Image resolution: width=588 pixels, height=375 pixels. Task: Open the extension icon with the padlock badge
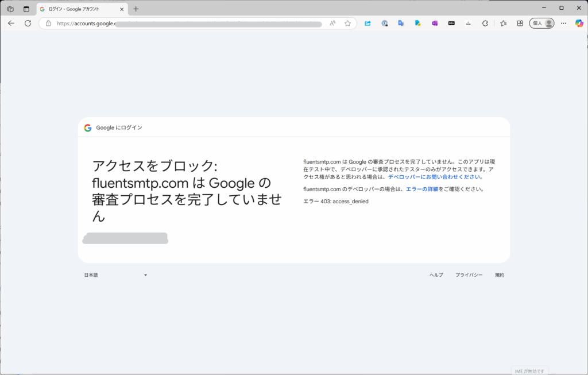point(384,23)
